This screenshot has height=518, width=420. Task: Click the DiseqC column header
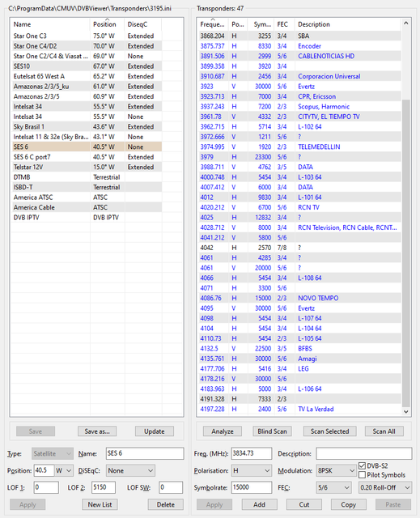pyautogui.click(x=142, y=24)
